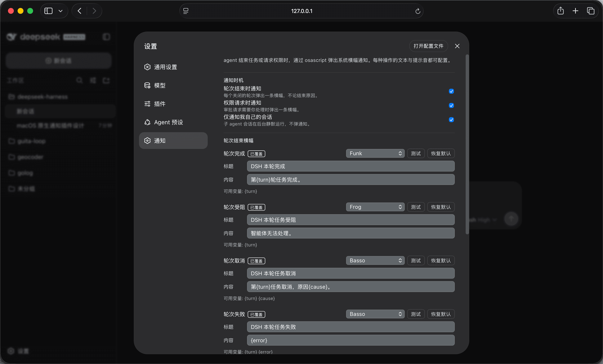
Task: Click 测试 button for 轮次失败
Action: (416, 314)
